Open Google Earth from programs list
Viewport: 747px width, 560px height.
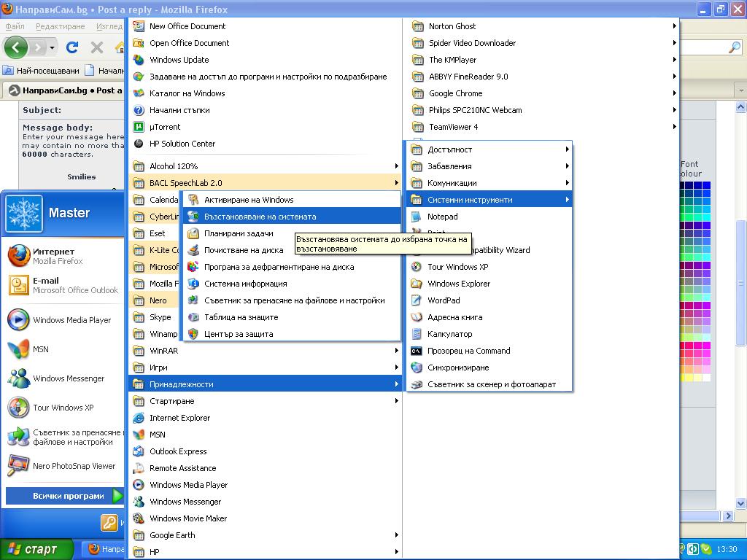pyautogui.click(x=172, y=535)
